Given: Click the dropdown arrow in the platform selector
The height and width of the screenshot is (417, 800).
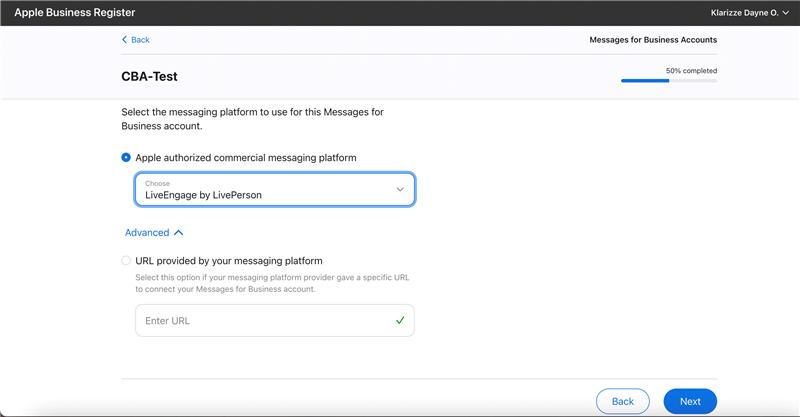Looking at the screenshot, I should (x=400, y=189).
